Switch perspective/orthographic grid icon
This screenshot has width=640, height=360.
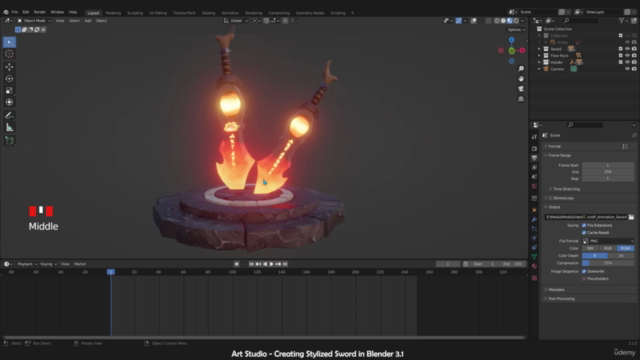[521, 99]
